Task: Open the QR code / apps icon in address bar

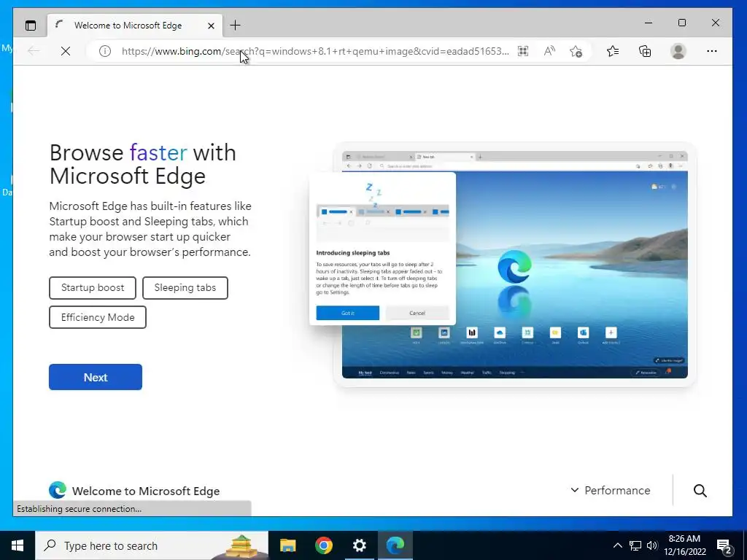Action: 523,51
